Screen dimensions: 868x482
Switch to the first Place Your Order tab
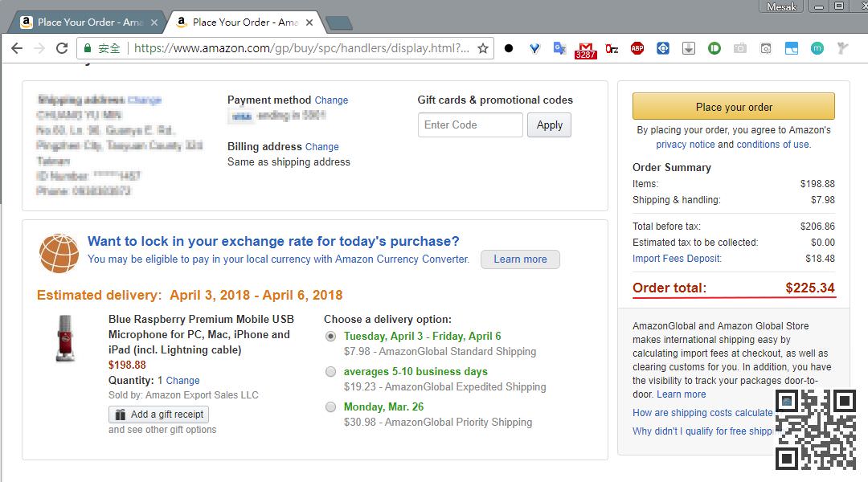coord(88,22)
